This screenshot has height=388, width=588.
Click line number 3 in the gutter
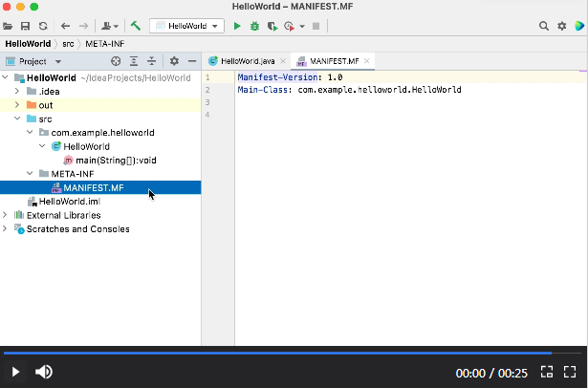207,102
